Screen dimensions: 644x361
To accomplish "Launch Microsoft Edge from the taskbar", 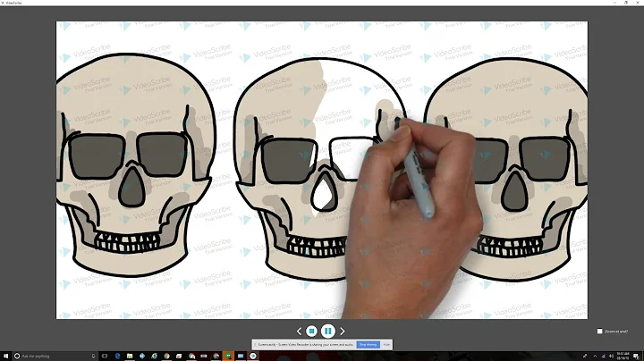I will (117, 356).
